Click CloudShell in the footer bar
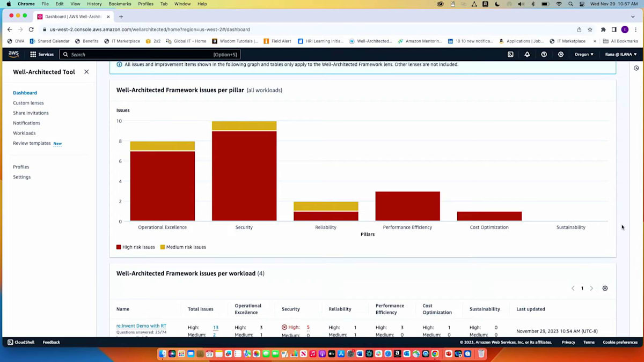Image resolution: width=644 pixels, height=362 pixels. [21, 342]
